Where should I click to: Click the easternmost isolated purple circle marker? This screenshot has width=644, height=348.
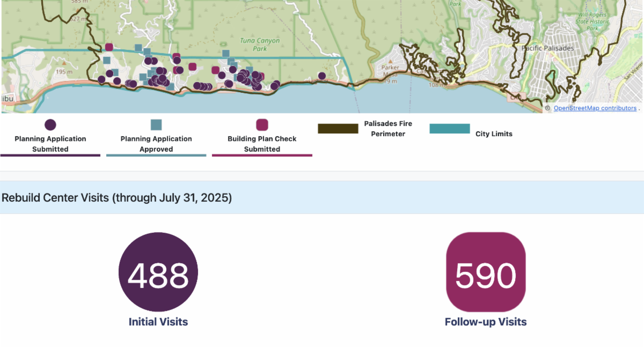322,76
